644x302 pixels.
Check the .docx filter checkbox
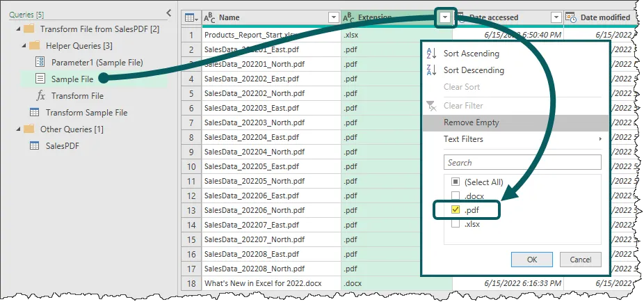(x=456, y=196)
